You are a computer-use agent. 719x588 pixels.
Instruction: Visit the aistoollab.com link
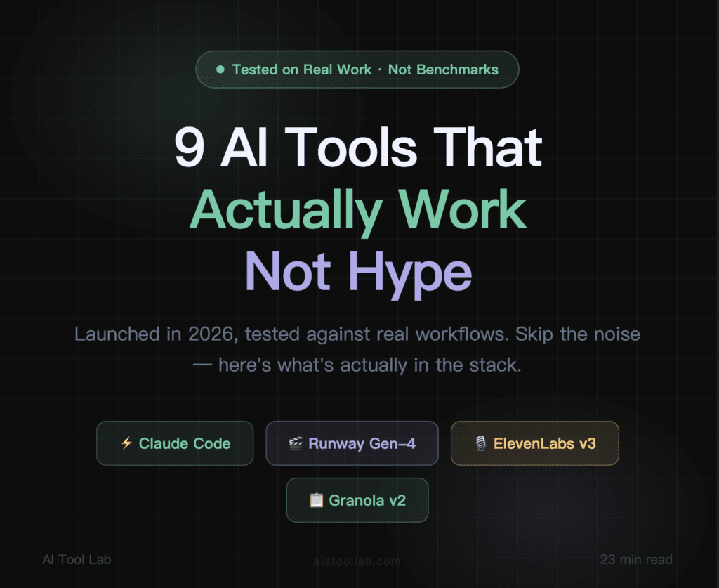(x=357, y=561)
